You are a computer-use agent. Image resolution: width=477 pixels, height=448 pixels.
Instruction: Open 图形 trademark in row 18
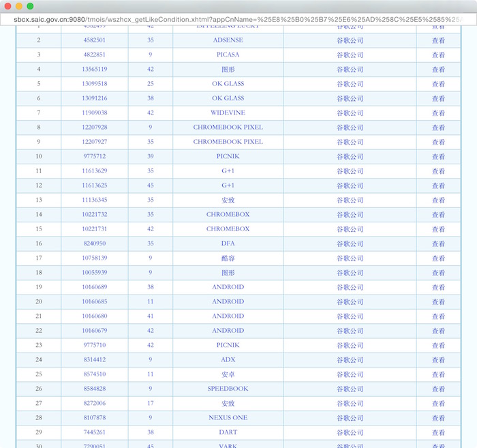[228, 273]
